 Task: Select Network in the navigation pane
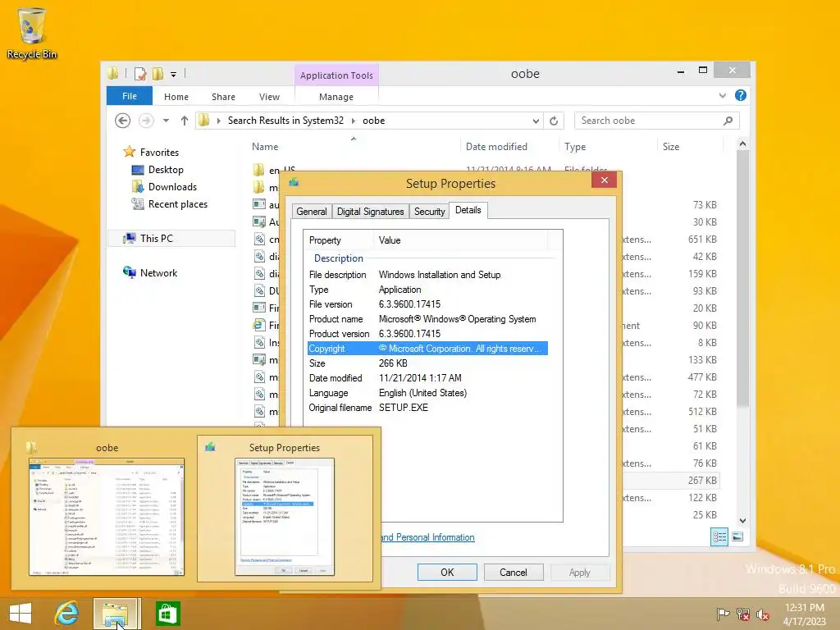coord(158,272)
